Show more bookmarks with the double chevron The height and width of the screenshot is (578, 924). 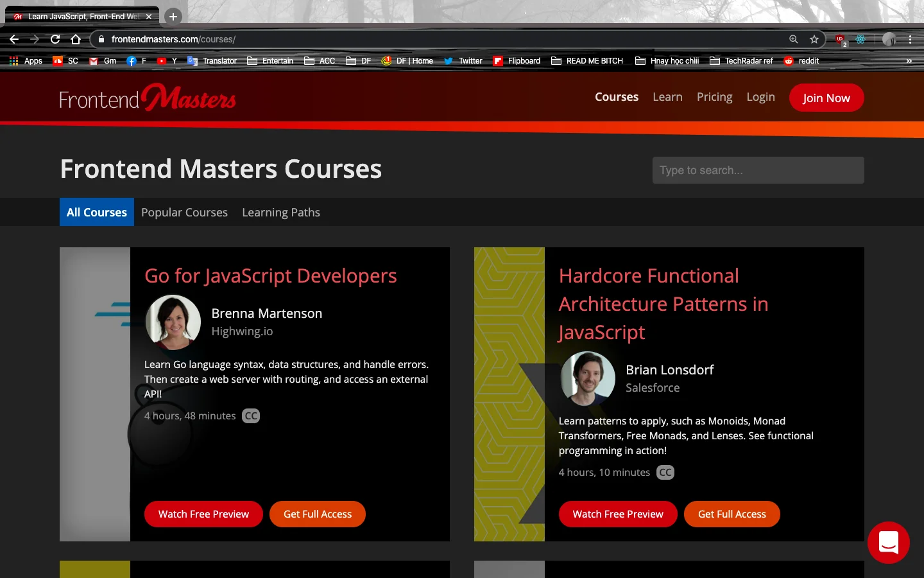909,61
